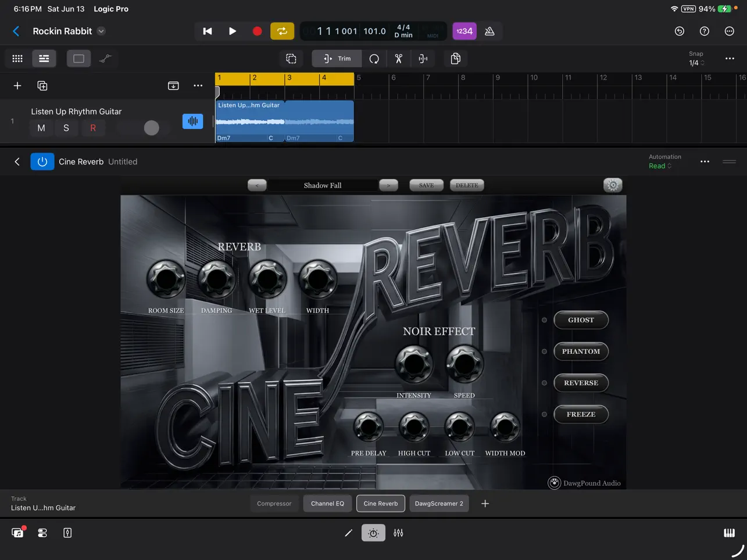Viewport: 747px width, 560px height.
Task: Open the mixer faders icon at bottom
Action: (398, 533)
